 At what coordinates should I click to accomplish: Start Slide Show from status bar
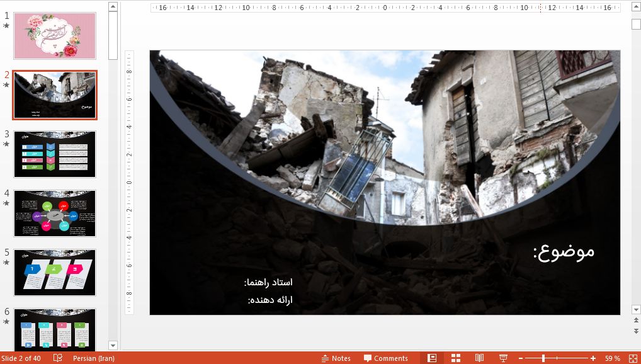pyautogui.click(x=503, y=358)
